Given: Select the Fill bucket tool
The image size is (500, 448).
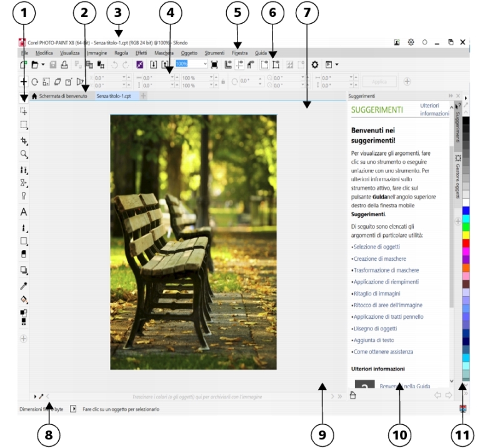Looking at the screenshot, I should 24,299.
